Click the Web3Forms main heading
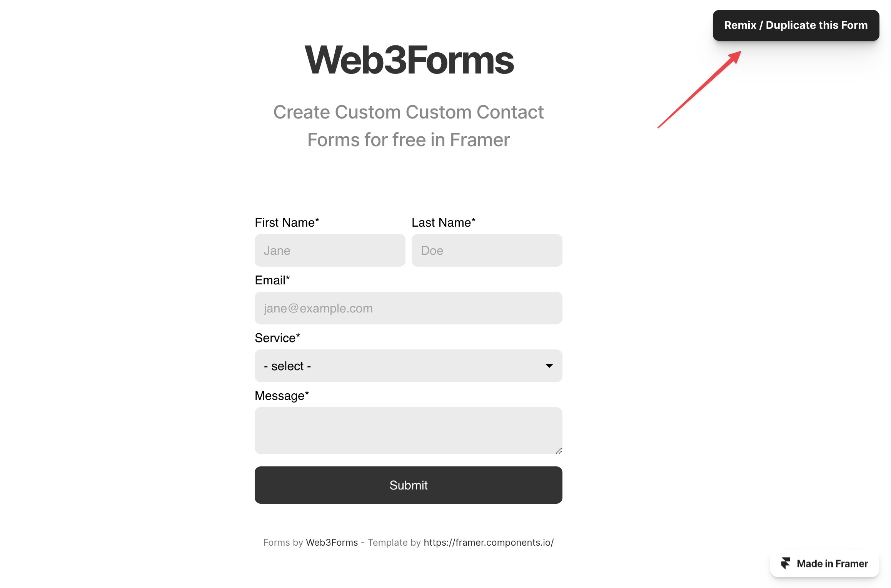The width and height of the screenshot is (891, 588). coord(409,60)
